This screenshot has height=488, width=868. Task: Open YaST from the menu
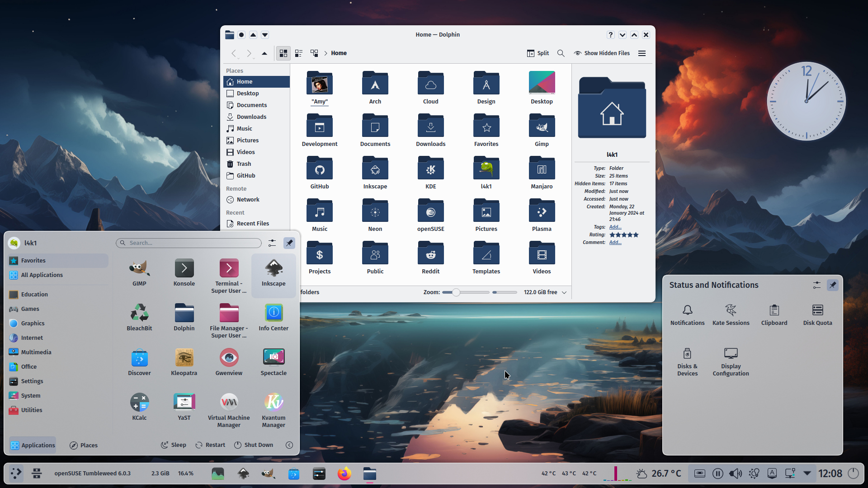184,407
